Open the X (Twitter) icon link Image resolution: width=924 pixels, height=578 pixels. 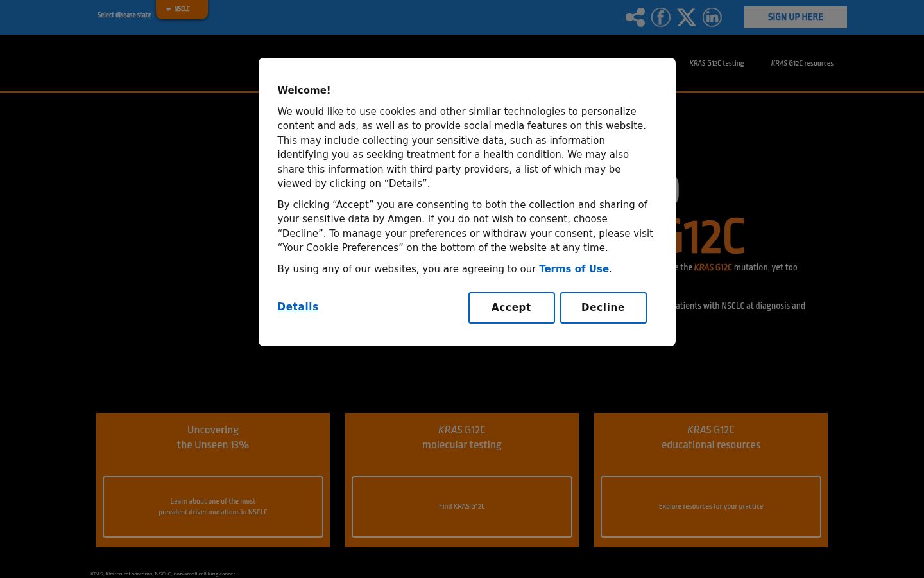click(x=687, y=17)
